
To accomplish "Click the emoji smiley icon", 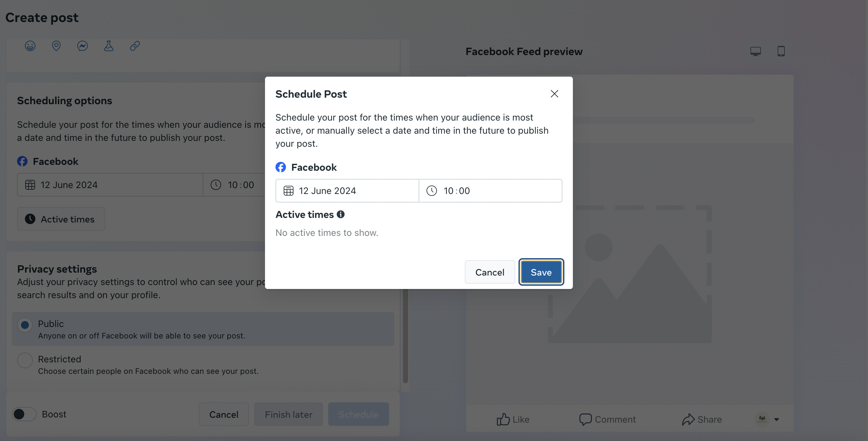I will (x=30, y=46).
